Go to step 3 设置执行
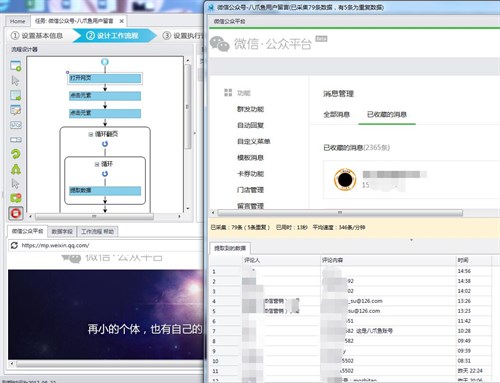 pos(183,35)
